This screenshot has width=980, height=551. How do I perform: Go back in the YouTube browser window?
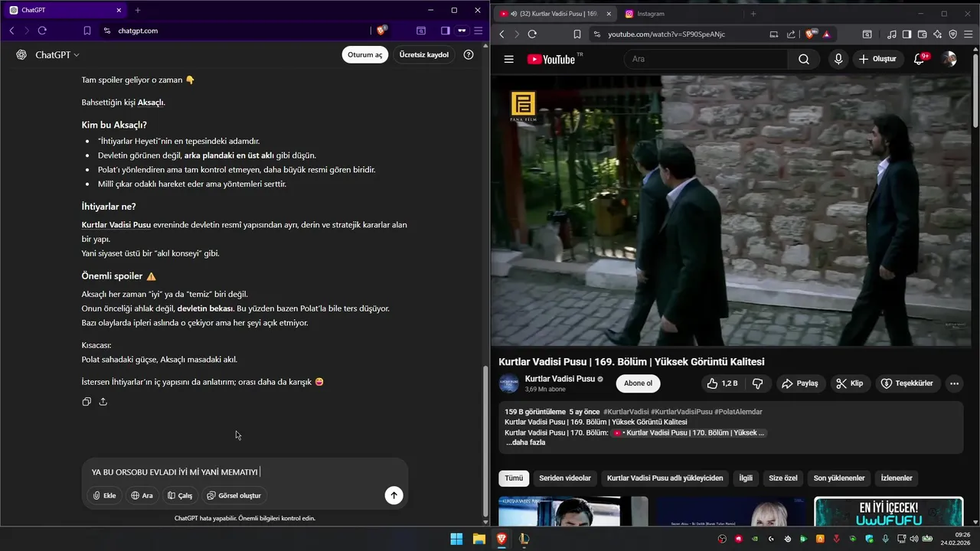pyautogui.click(x=502, y=34)
